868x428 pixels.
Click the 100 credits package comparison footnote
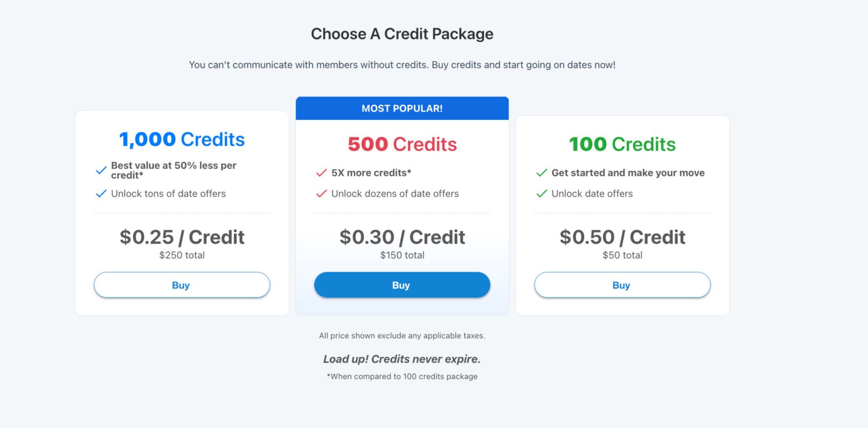click(x=402, y=376)
